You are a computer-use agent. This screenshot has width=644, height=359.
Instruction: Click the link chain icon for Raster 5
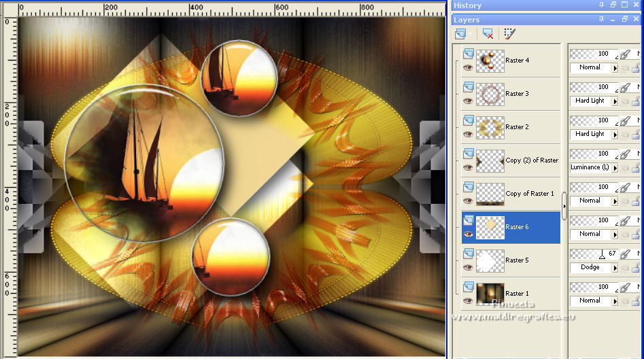click(625, 254)
